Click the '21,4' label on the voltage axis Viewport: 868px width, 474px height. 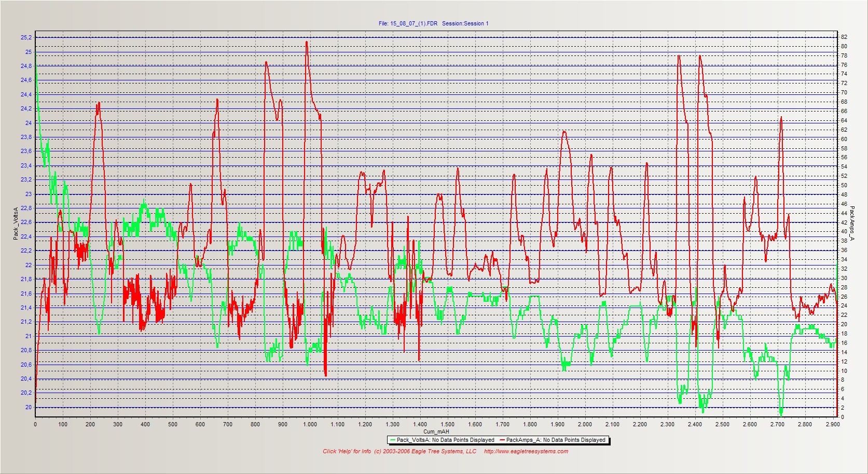point(26,308)
